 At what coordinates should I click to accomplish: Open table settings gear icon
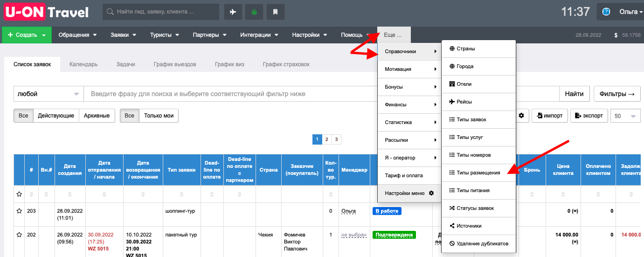pos(521,116)
